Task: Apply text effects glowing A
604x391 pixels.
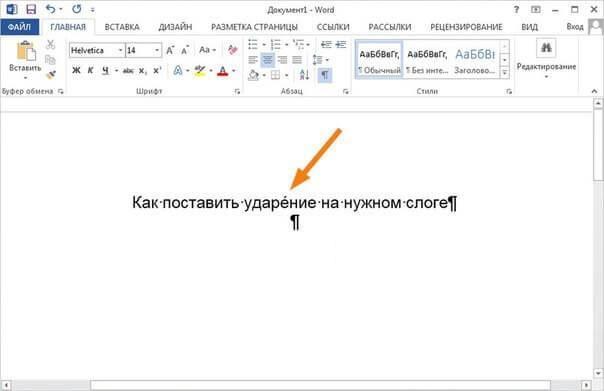Action: [x=178, y=71]
